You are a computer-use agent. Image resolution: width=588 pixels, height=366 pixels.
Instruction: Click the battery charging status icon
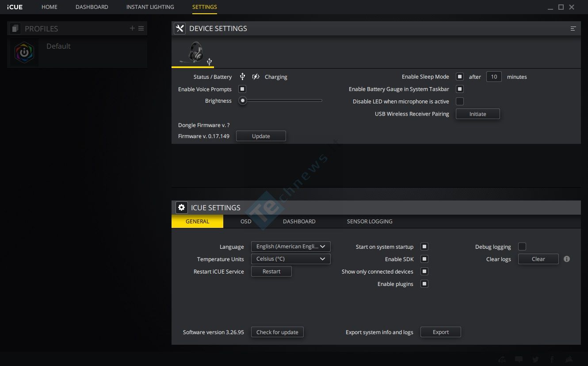256,77
